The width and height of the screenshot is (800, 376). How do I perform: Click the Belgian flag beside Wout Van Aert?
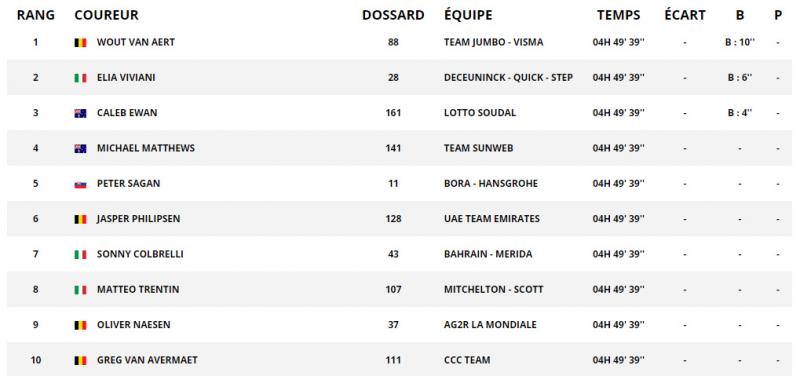tap(80, 43)
